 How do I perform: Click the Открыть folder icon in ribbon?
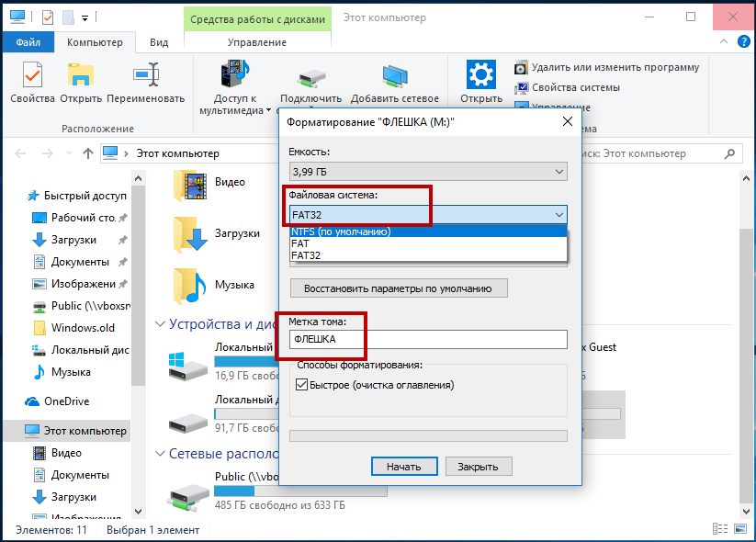click(81, 75)
